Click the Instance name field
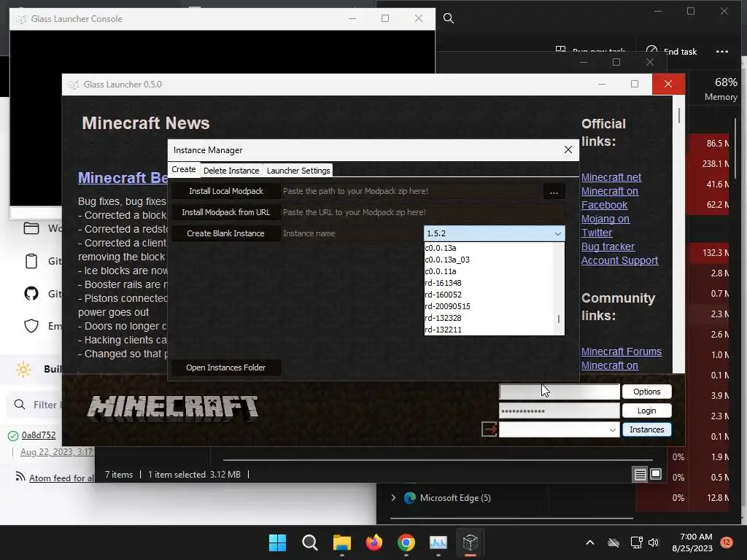The image size is (747, 560). pos(352,233)
